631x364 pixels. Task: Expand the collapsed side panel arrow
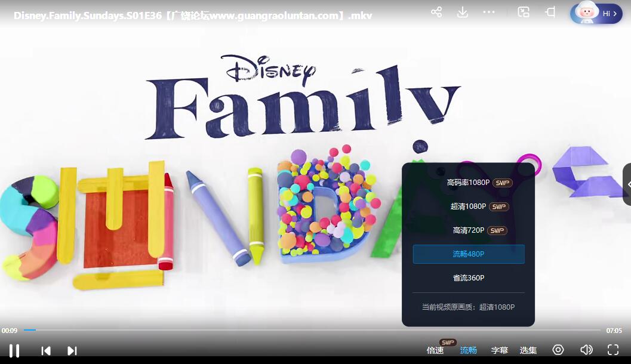[x=627, y=184]
